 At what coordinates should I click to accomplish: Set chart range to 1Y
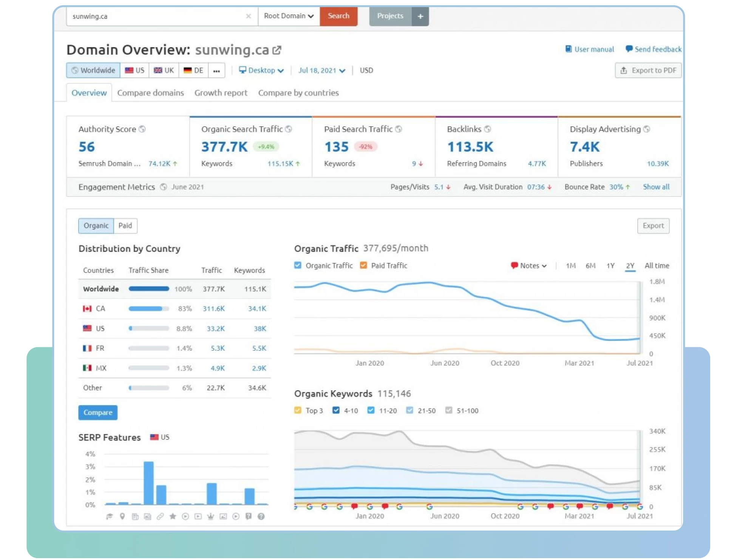(610, 266)
